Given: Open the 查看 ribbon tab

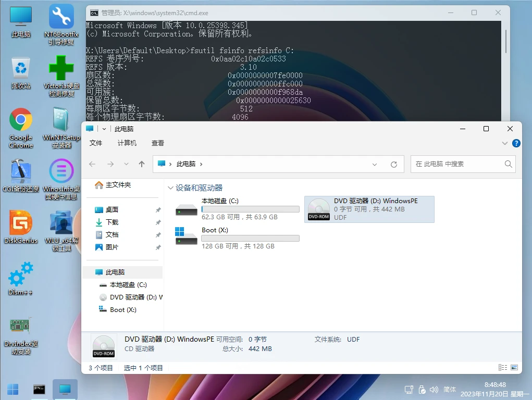Looking at the screenshot, I should [157, 143].
